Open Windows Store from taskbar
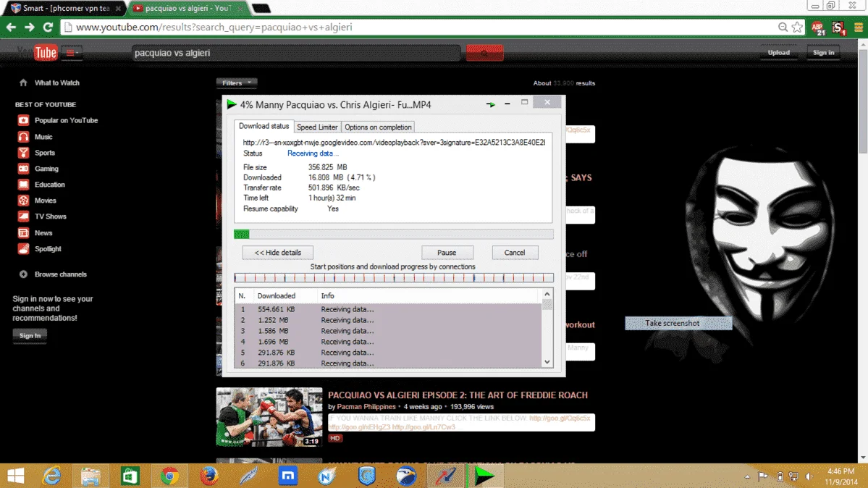Image resolution: width=868 pixels, height=488 pixels. (x=130, y=476)
